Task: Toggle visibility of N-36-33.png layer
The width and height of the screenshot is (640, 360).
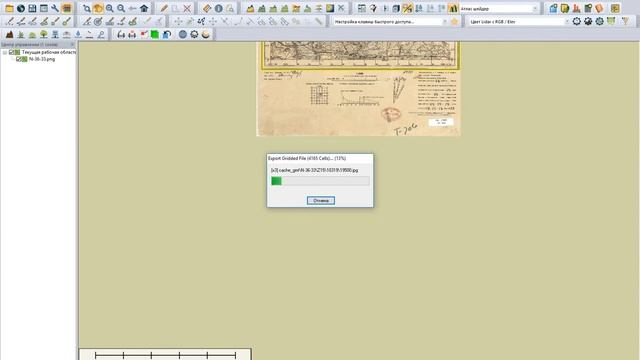Action: coord(19,59)
